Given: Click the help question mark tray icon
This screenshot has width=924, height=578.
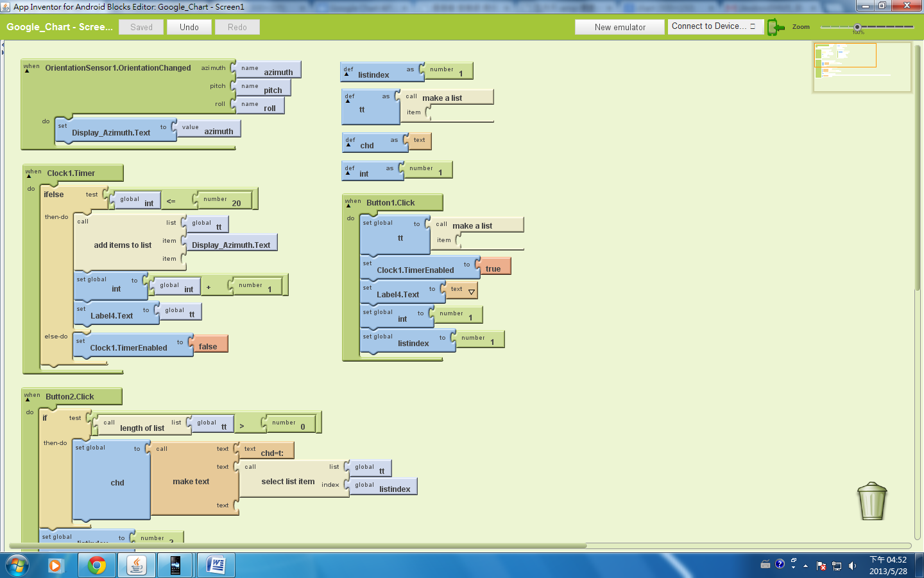Looking at the screenshot, I should pos(780,564).
